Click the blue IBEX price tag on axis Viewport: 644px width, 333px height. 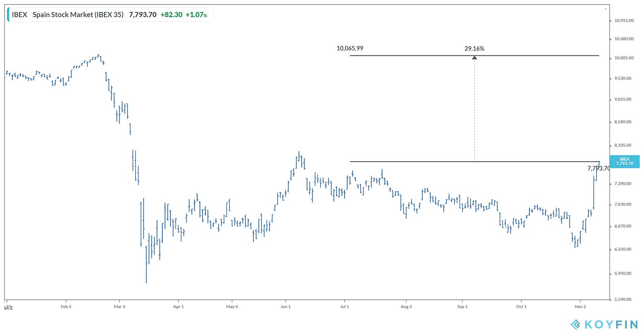click(x=625, y=162)
